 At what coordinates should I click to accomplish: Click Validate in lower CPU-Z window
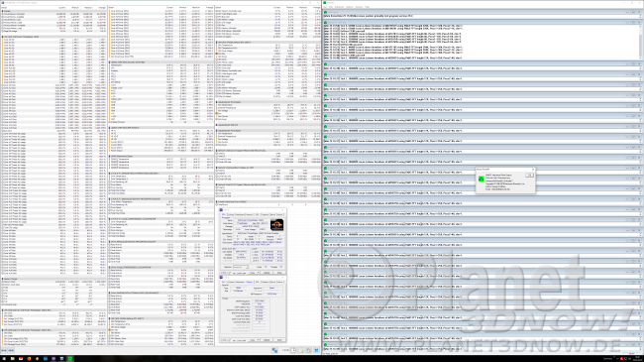coord(267,340)
